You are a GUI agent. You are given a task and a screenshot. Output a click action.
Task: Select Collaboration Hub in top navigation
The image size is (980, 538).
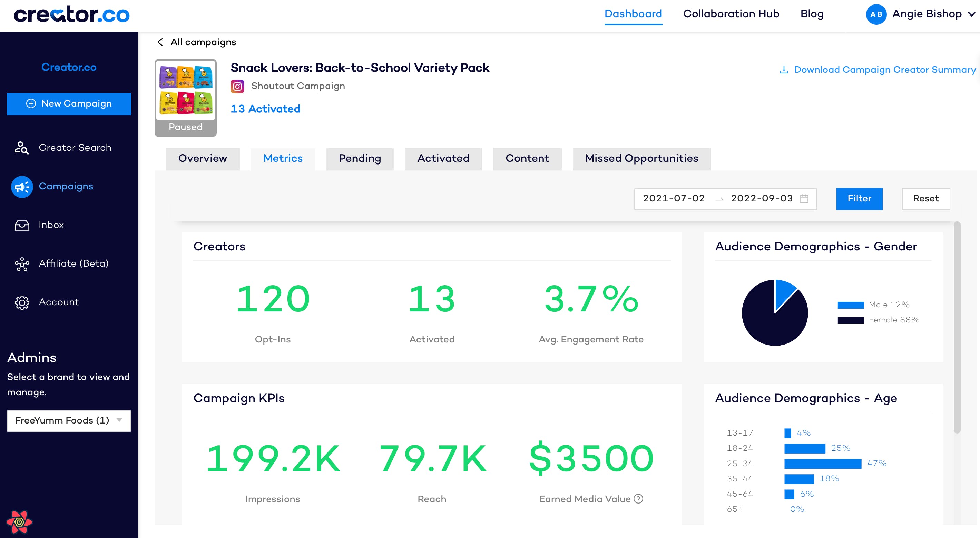click(x=731, y=14)
